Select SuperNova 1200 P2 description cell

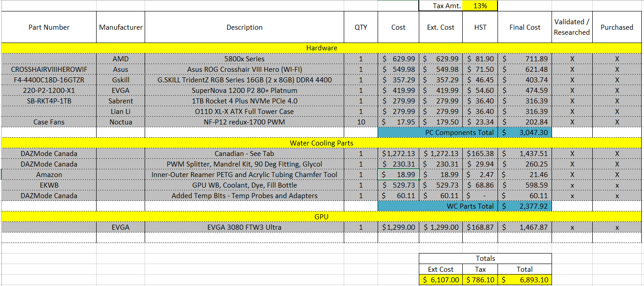[x=244, y=91]
